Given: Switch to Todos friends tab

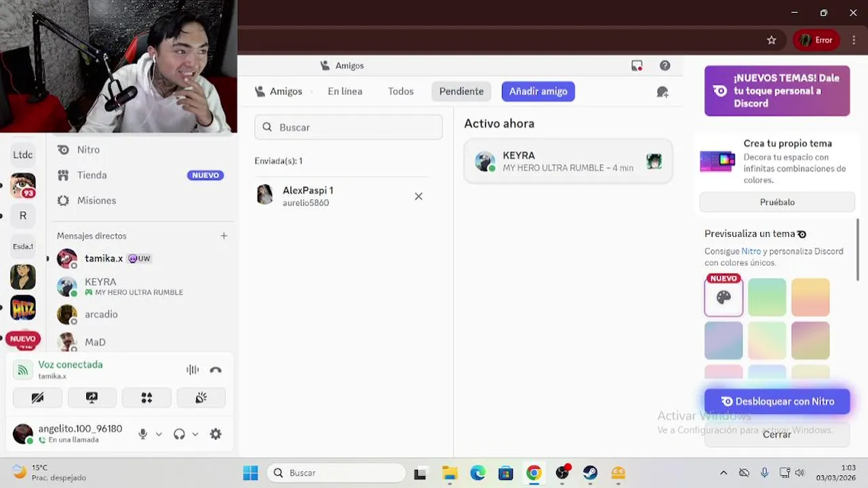Looking at the screenshot, I should tap(401, 91).
